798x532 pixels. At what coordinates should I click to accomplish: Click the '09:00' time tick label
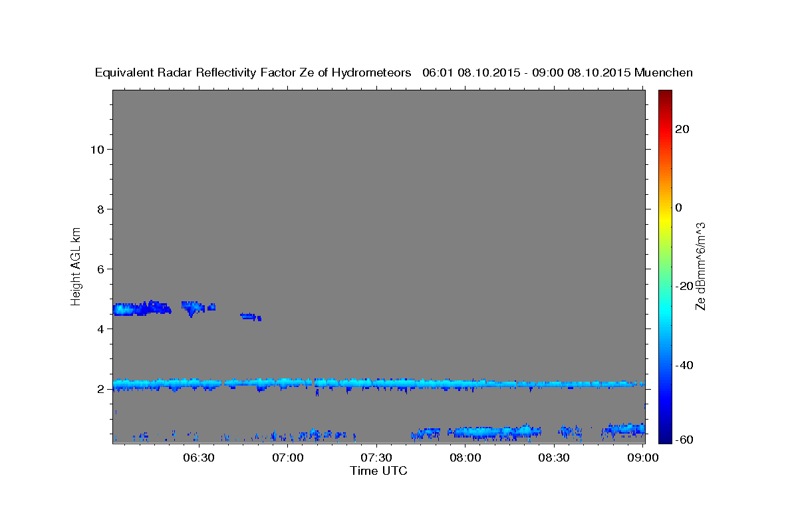(643, 458)
